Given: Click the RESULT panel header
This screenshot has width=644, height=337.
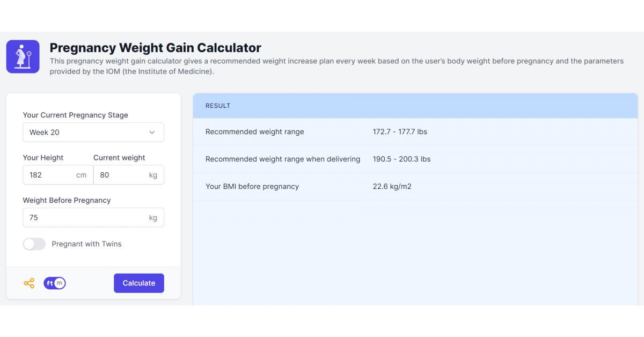Looking at the screenshot, I should coord(415,106).
